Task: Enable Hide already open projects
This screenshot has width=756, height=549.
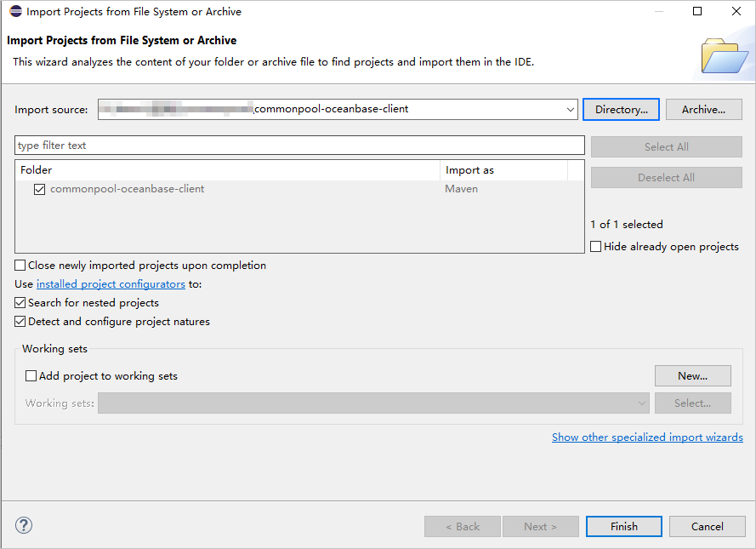Action: 596,247
